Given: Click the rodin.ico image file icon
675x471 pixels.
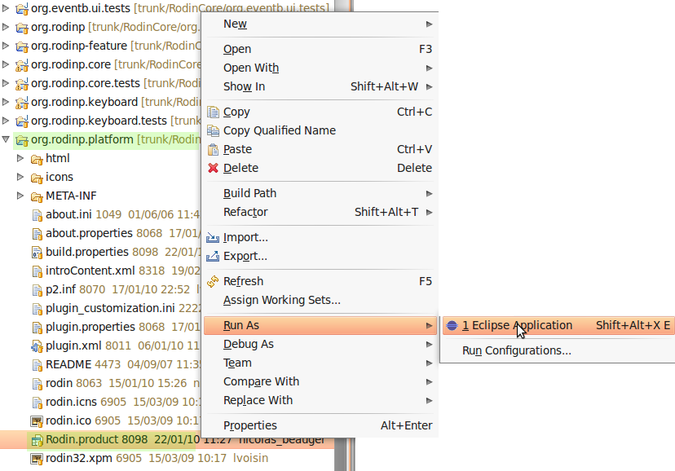Looking at the screenshot, I should (x=37, y=421).
